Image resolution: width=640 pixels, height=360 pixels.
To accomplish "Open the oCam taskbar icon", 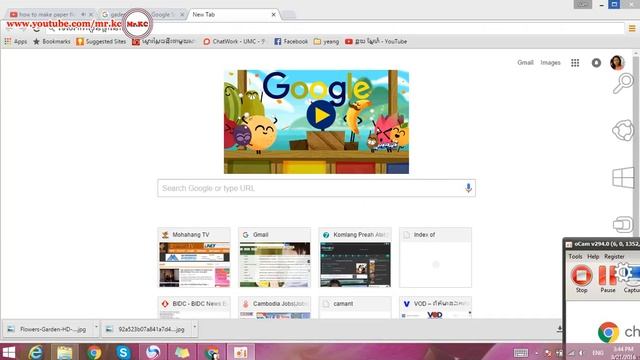I will pos(240,352).
